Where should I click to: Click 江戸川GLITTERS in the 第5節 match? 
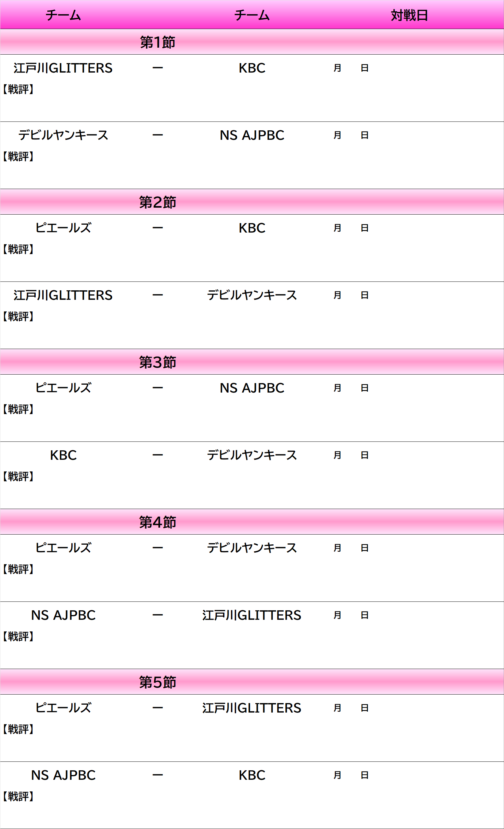(x=252, y=708)
